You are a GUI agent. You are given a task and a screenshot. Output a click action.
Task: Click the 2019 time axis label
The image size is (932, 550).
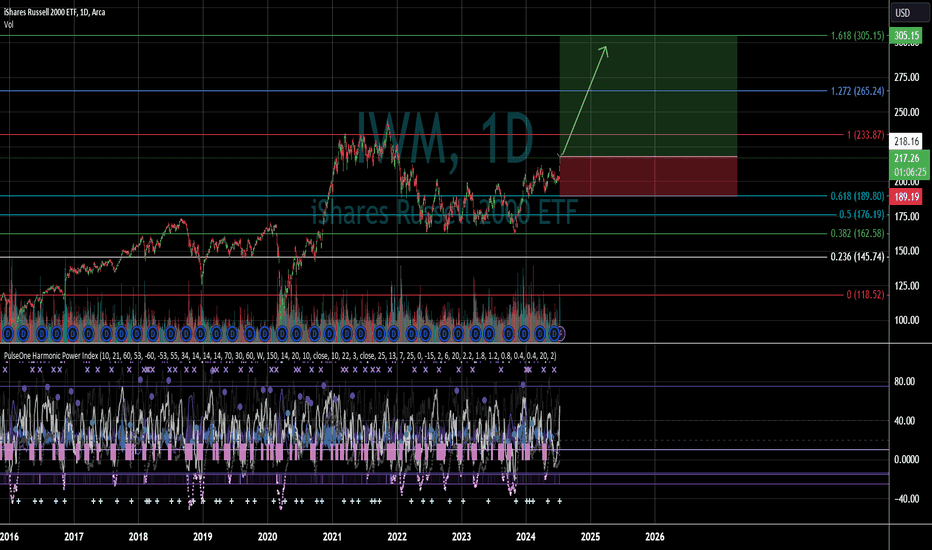(203, 537)
